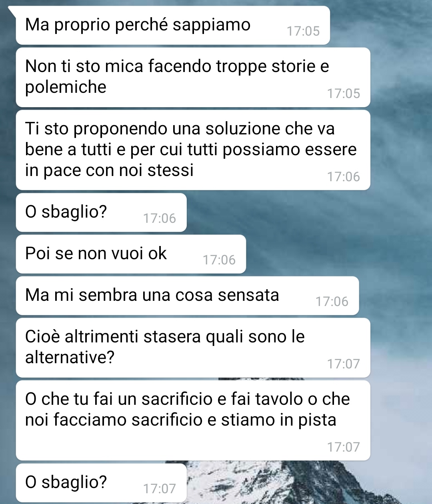Tap the 'Non ti sto mica facendo' message

click(193, 77)
